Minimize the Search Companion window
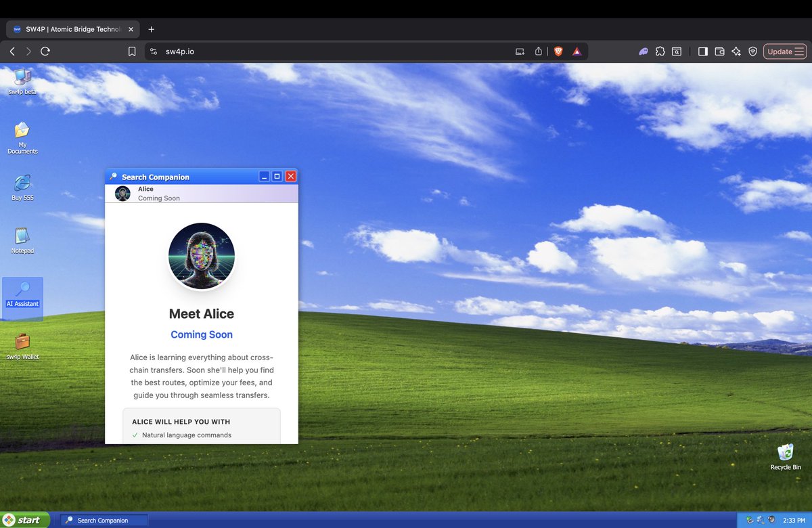The image size is (812, 528). 265,177
